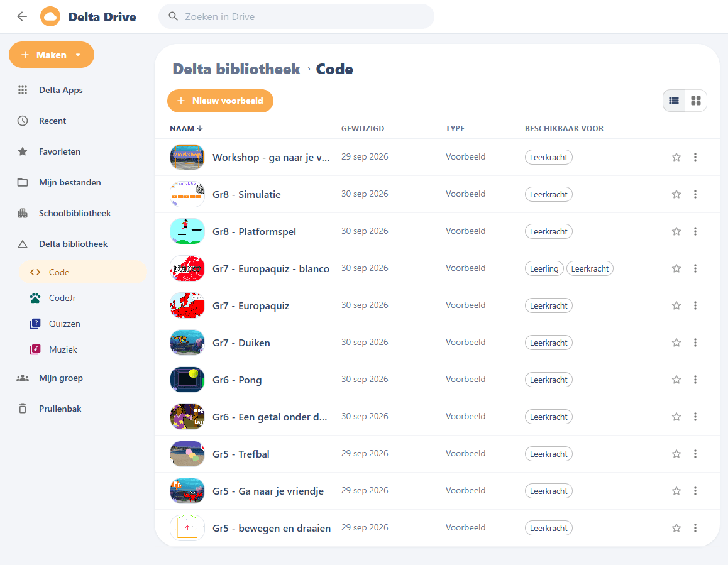Open Gr8 - Platformspel file name
The height and width of the screenshot is (565, 728).
(254, 232)
